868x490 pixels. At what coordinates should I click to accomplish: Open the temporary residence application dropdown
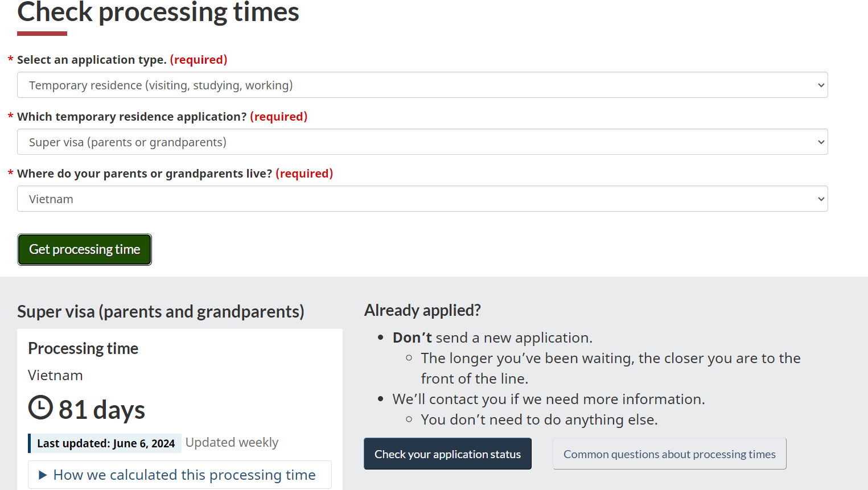[422, 142]
